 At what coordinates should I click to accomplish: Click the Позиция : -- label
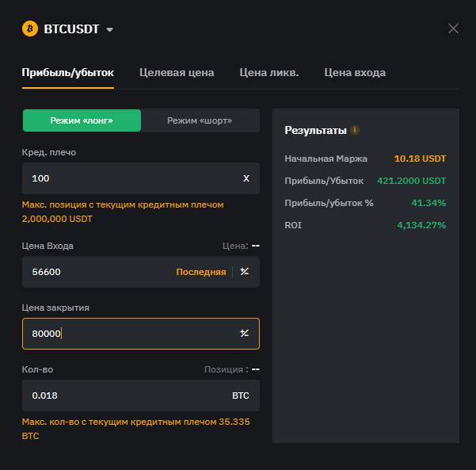(x=231, y=369)
